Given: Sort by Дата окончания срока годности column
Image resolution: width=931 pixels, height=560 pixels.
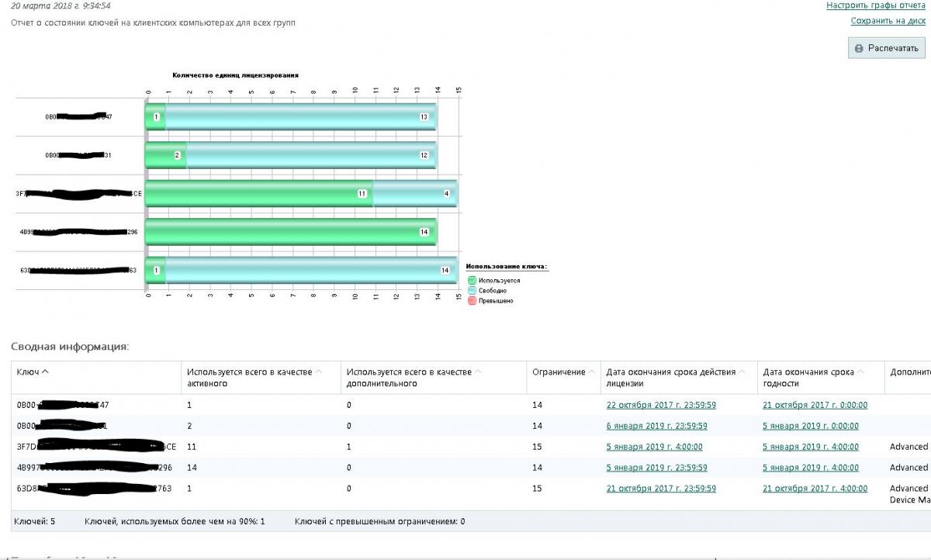Looking at the screenshot, I should click(813, 378).
